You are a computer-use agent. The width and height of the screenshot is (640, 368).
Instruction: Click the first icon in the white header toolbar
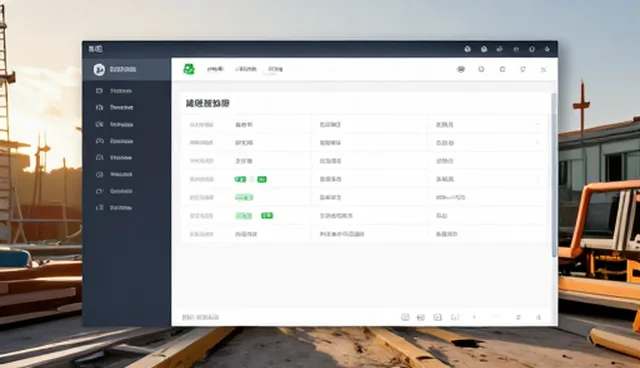click(x=461, y=69)
